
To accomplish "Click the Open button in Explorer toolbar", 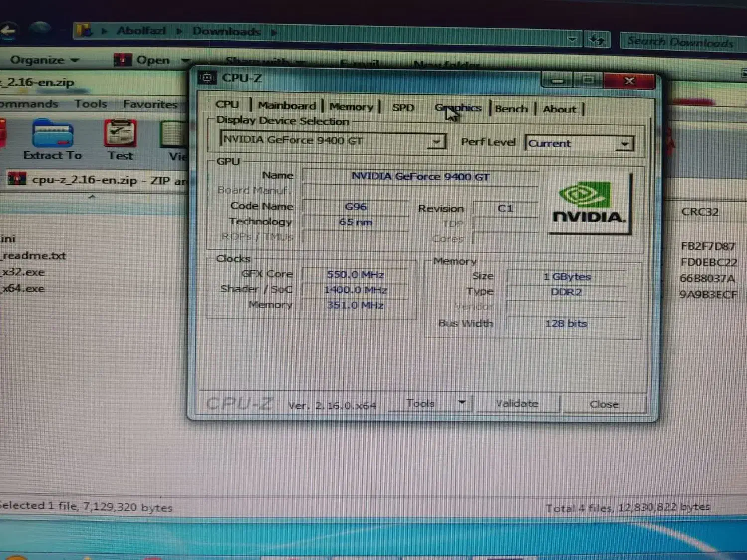I will (x=152, y=60).
